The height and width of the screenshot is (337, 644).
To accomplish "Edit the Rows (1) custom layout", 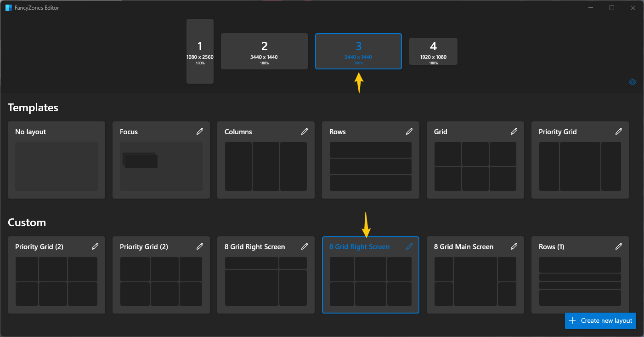I will click(619, 246).
